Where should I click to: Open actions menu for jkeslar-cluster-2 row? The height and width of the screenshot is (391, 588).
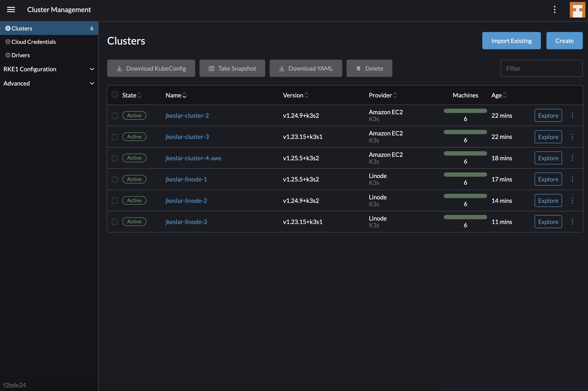tap(572, 115)
